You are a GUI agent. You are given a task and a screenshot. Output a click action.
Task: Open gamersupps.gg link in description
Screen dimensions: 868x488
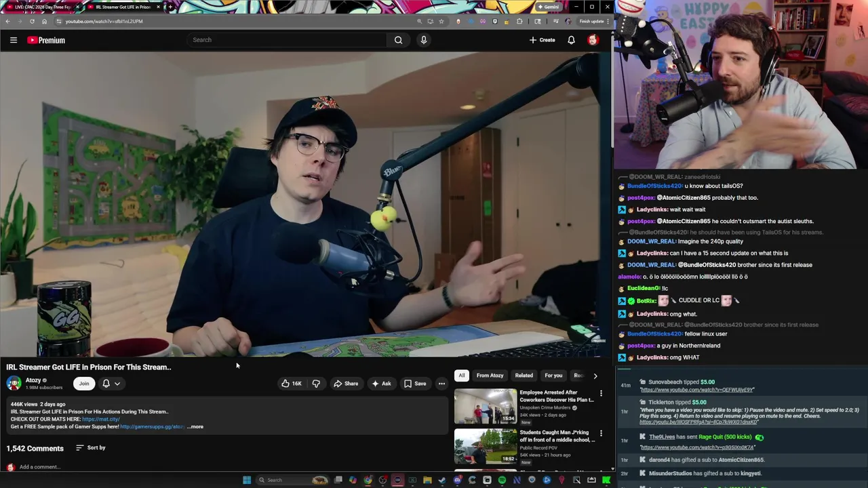[x=152, y=427]
